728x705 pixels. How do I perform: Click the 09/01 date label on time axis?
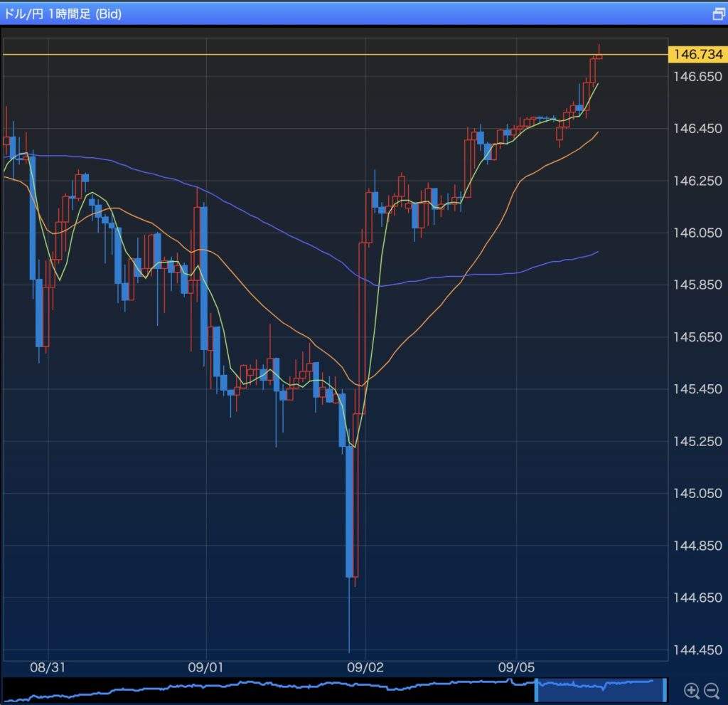click(206, 668)
